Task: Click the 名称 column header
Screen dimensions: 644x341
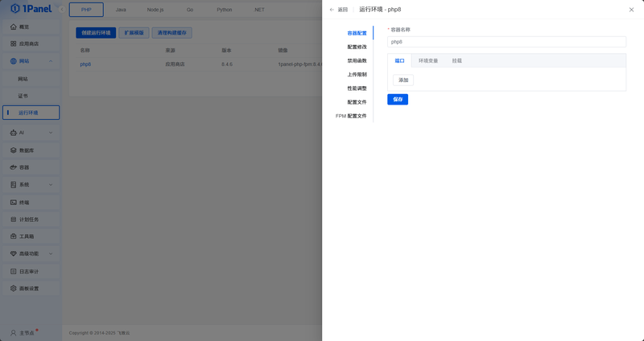Action: click(x=85, y=50)
